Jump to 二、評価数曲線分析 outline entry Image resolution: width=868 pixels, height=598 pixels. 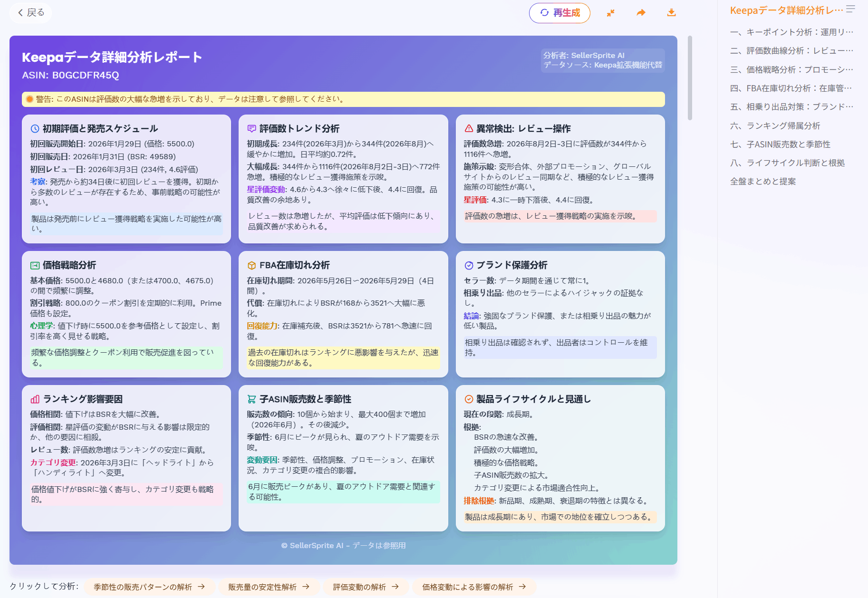[x=792, y=51]
